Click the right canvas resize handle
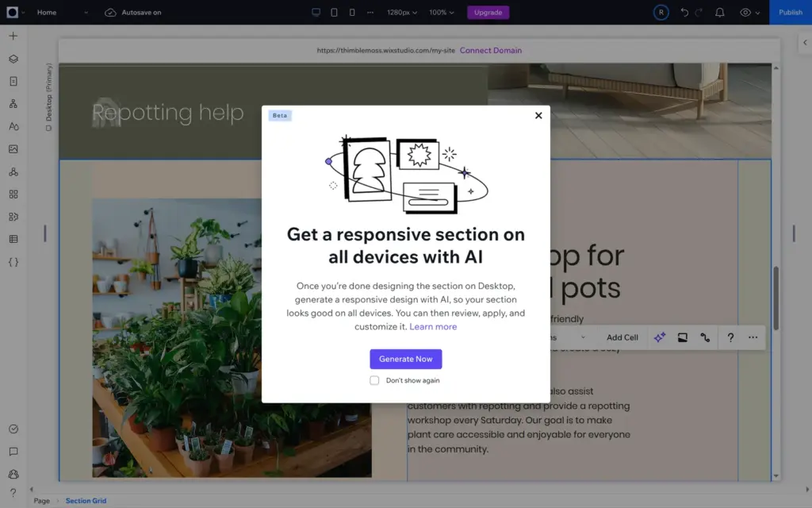 pos(793,233)
